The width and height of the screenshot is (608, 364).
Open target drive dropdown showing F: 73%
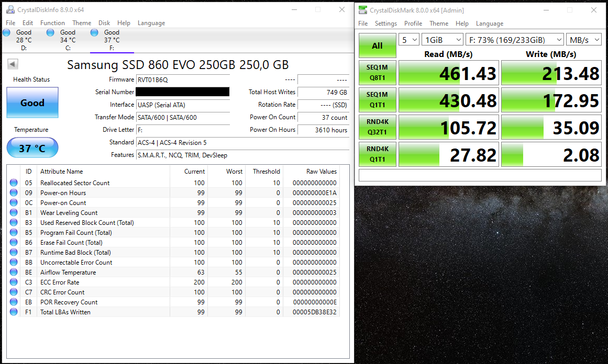(x=515, y=40)
